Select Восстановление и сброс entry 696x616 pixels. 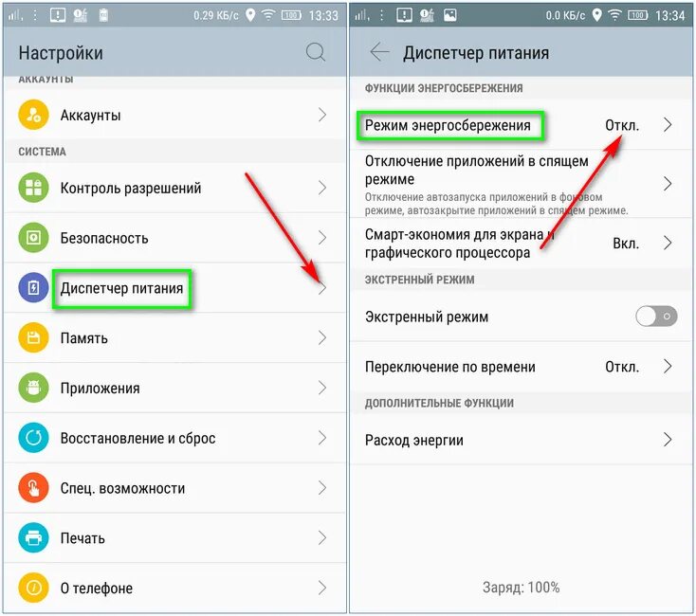[174, 438]
